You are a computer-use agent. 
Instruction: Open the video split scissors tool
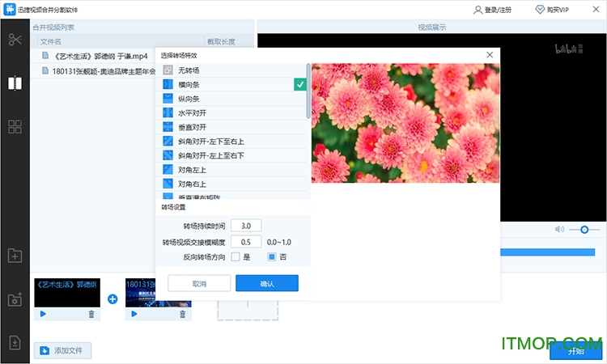pyautogui.click(x=15, y=40)
